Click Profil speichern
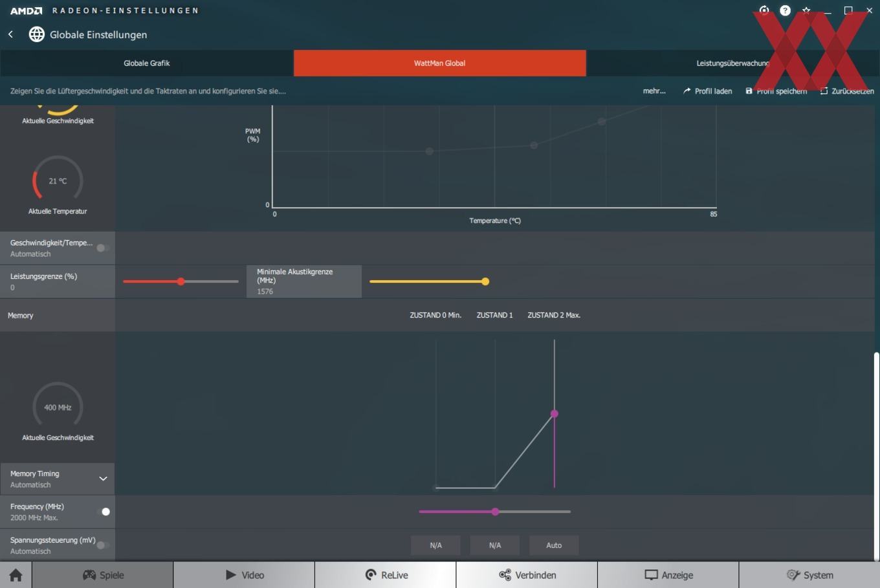 point(776,91)
